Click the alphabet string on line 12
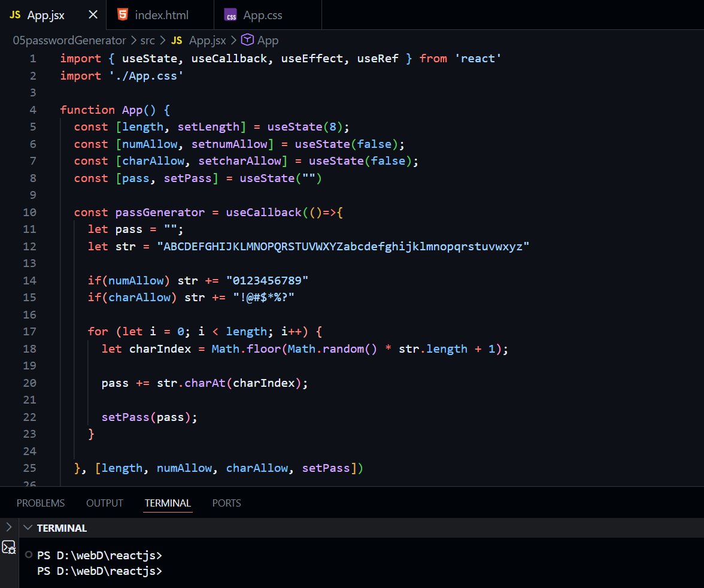This screenshot has height=588, width=704. click(x=343, y=247)
